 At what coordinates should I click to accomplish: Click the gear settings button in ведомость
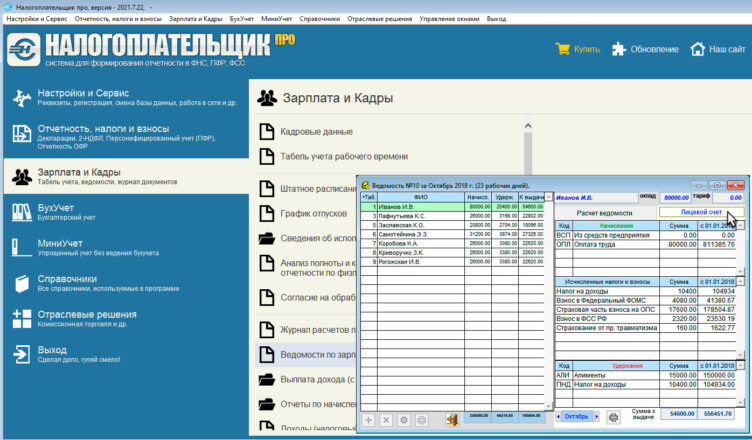[404, 420]
